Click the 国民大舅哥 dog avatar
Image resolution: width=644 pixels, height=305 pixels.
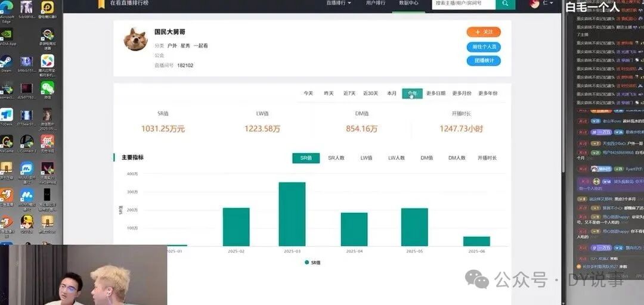pos(135,39)
